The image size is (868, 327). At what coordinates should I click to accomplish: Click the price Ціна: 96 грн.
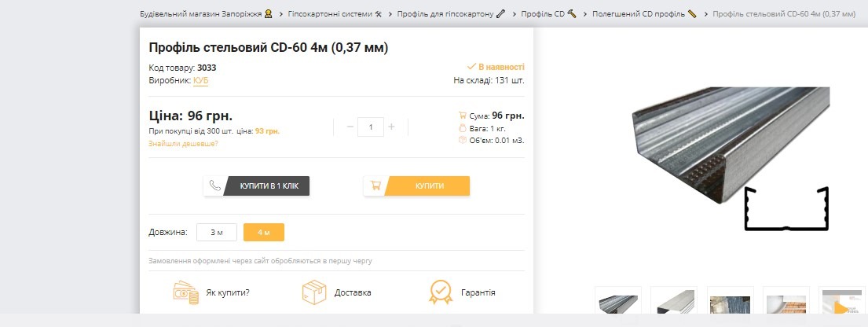coord(190,116)
